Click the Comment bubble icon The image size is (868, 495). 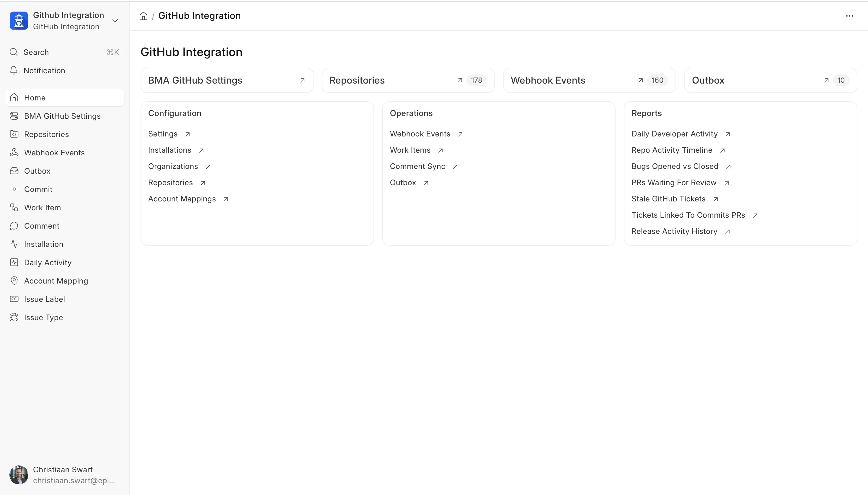click(14, 226)
